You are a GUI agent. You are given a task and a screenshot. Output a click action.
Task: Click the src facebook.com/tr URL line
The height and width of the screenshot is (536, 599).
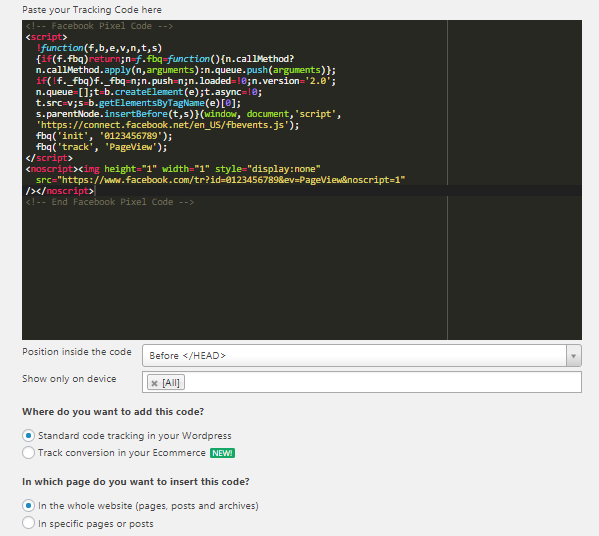pos(220,180)
